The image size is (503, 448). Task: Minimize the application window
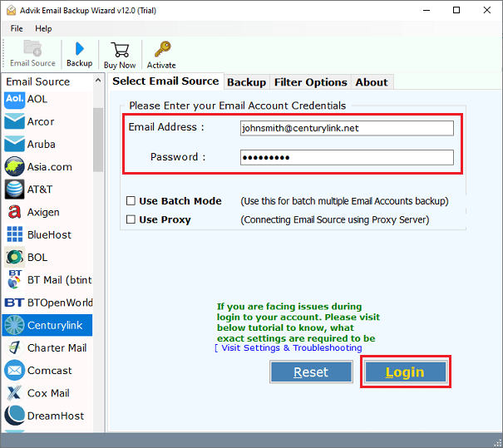[x=427, y=10]
